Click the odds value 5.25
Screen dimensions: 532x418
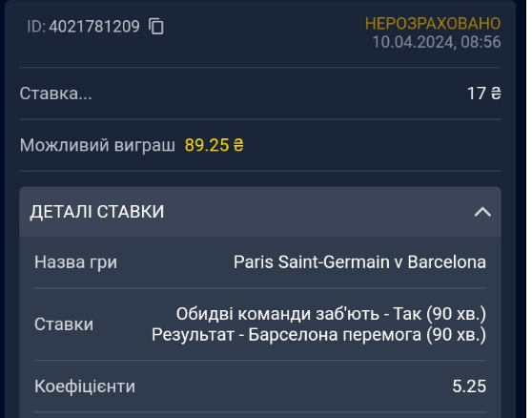469,387
